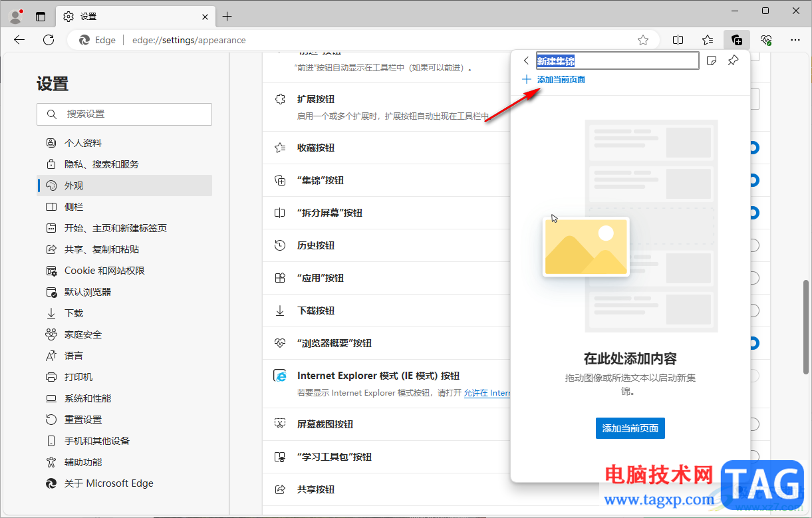The width and height of the screenshot is (812, 518).
Task: Refresh the settings page
Action: pos(49,40)
